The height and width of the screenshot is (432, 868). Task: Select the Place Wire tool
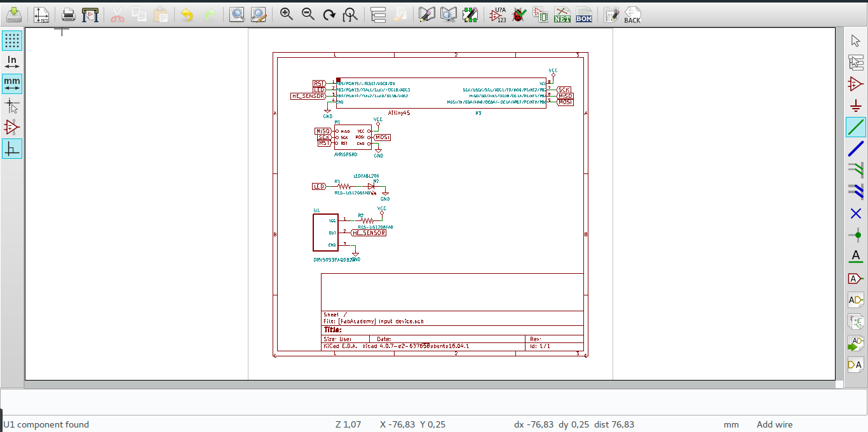[x=856, y=126]
